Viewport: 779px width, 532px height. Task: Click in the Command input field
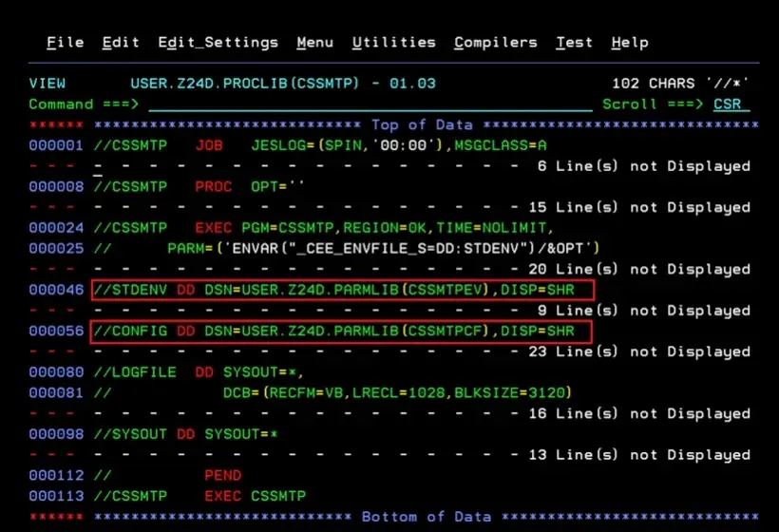(x=370, y=104)
